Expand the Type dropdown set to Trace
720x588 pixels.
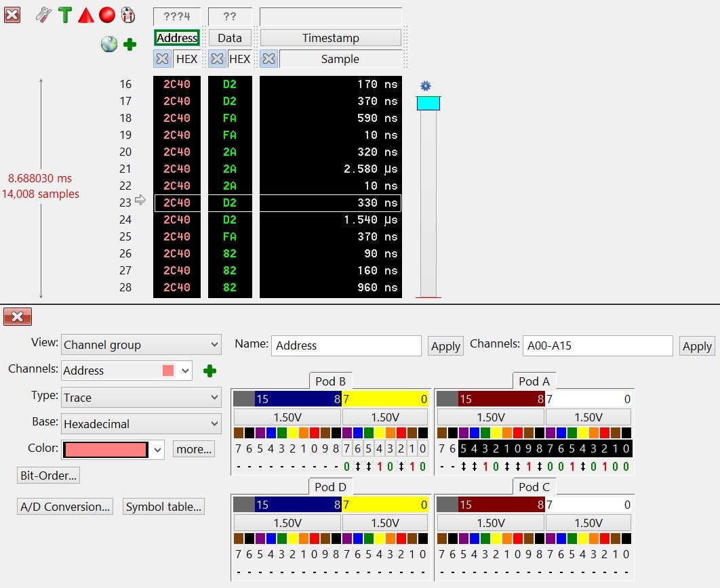click(x=141, y=397)
